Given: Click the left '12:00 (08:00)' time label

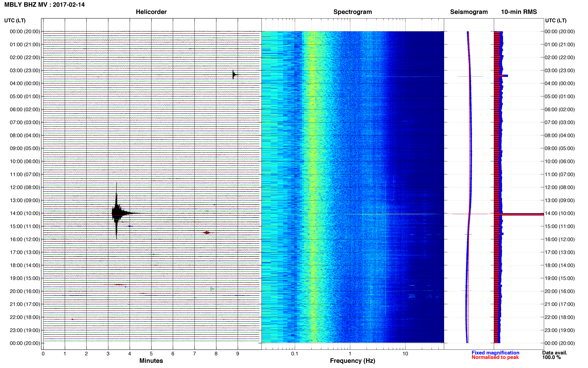Looking at the screenshot, I should (25, 187).
